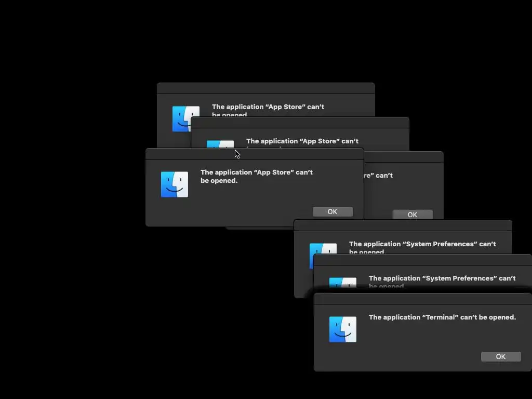Click message text of the rearmost App Store dialog
The height and width of the screenshot is (399, 532).
coord(268,110)
